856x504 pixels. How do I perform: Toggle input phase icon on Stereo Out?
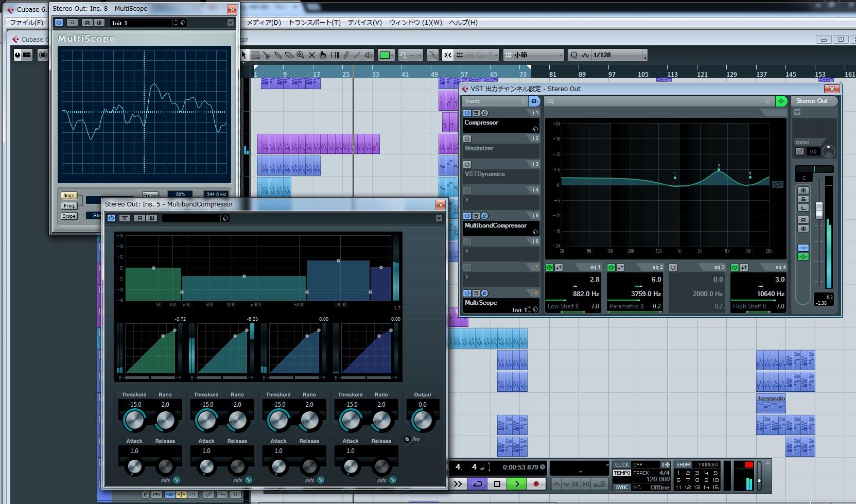coord(799,151)
